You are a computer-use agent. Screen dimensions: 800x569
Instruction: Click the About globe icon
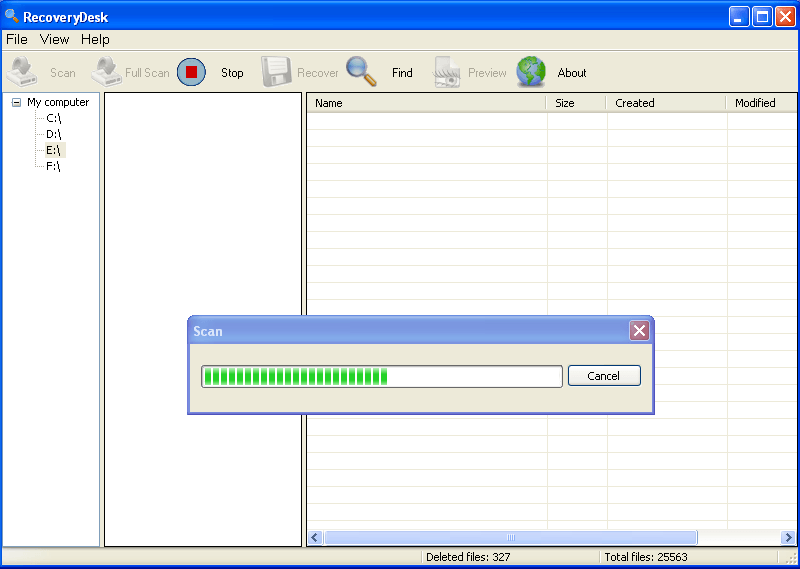(x=531, y=72)
